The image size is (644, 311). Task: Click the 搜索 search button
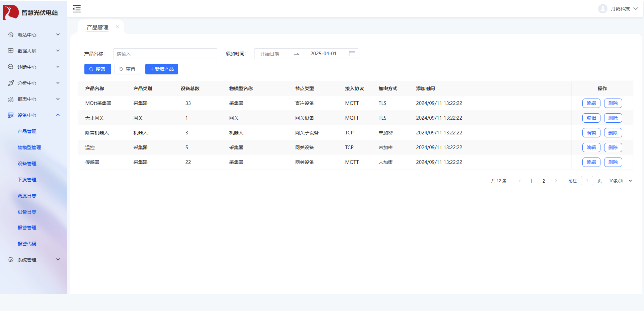coord(98,69)
